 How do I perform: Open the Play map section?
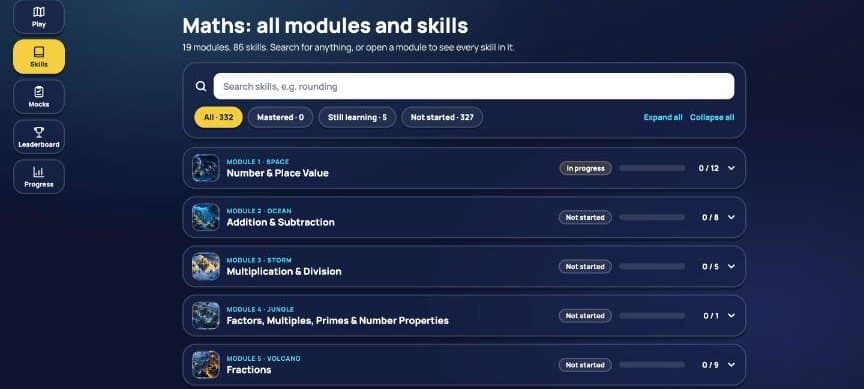(39, 17)
